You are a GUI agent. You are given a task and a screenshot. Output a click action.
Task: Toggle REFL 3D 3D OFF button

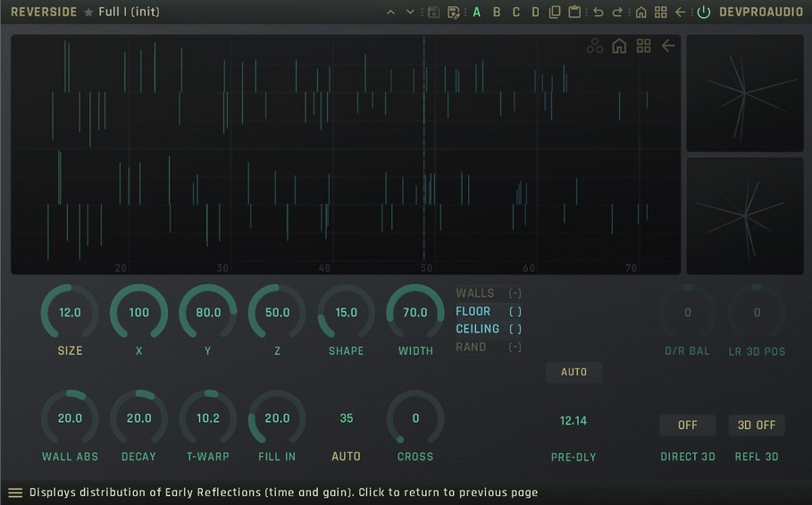tap(757, 425)
